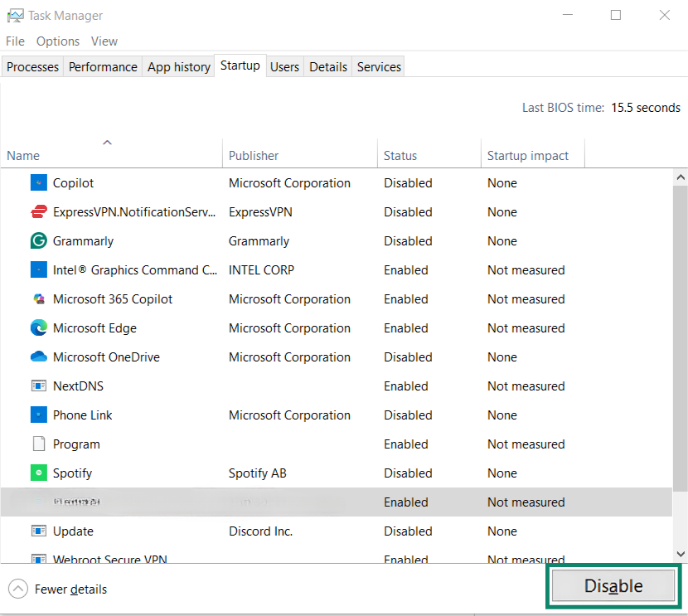Select the ExpressVPN.NotificationServ... entry name
This screenshot has height=616, width=688.
(134, 212)
